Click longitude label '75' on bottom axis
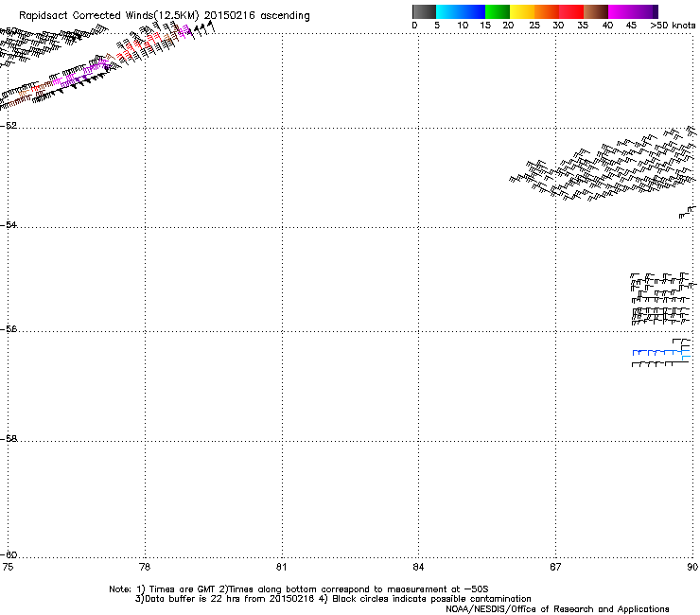 point(8,567)
